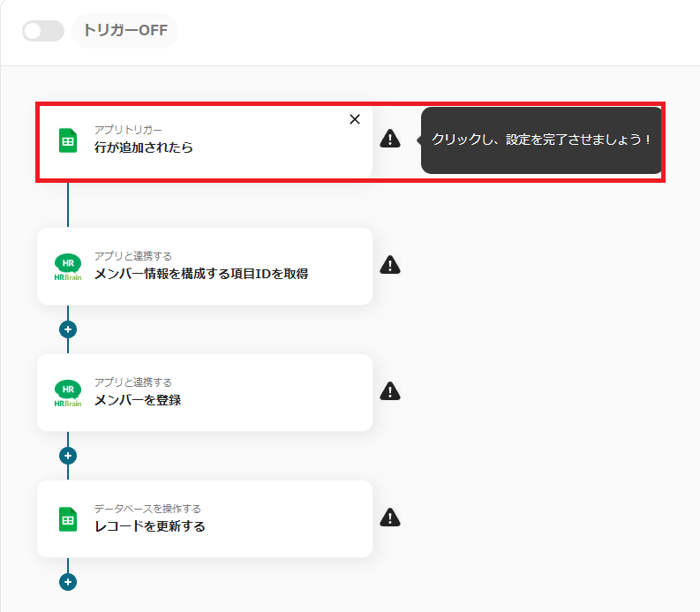Open the 行が追加されたら trigger card

tap(205, 141)
